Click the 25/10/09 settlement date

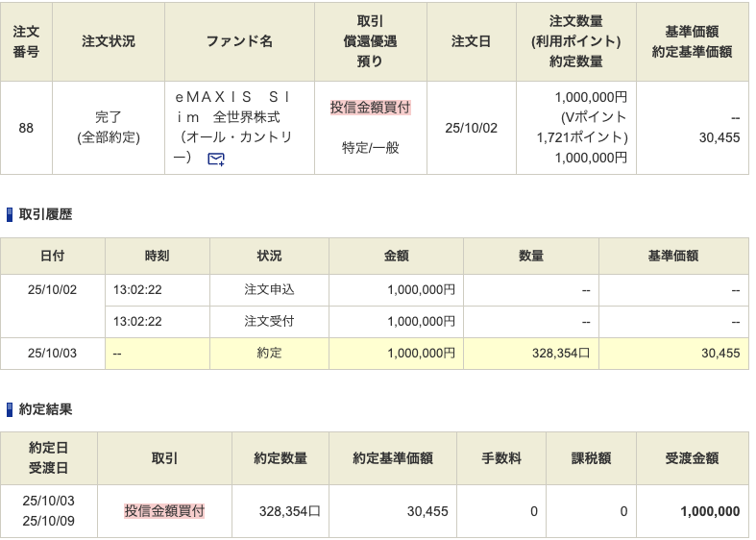pyautogui.click(x=48, y=522)
